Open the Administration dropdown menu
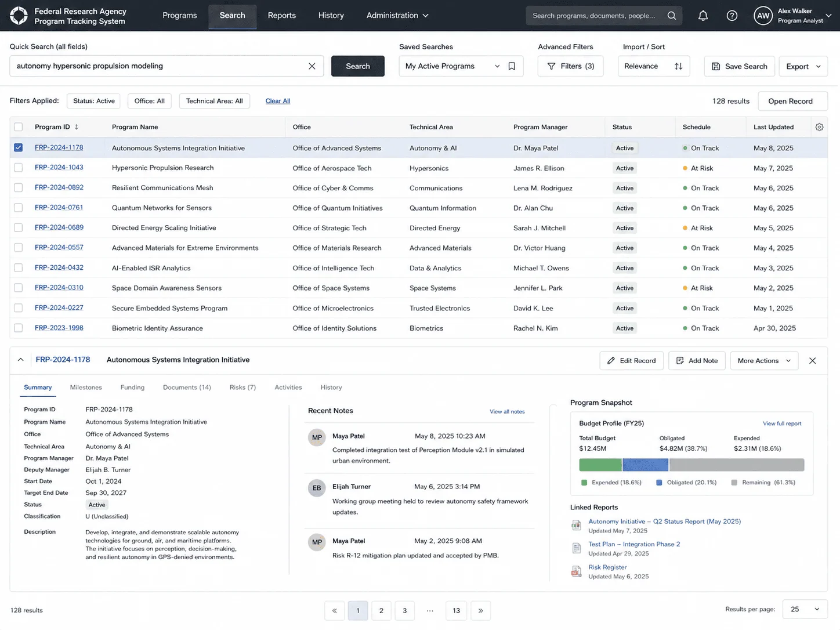Viewport: 840px width, 630px height. click(x=397, y=16)
